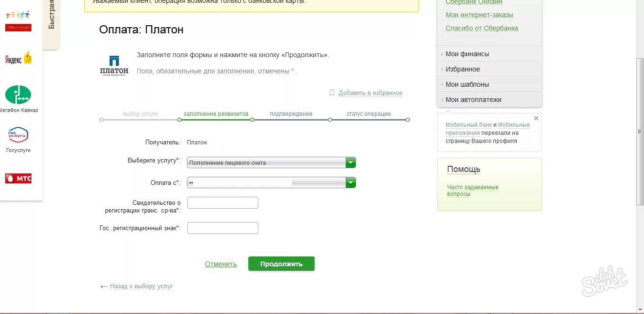Open 'Сбербанк Онлайн' link at top right

(474, 2)
